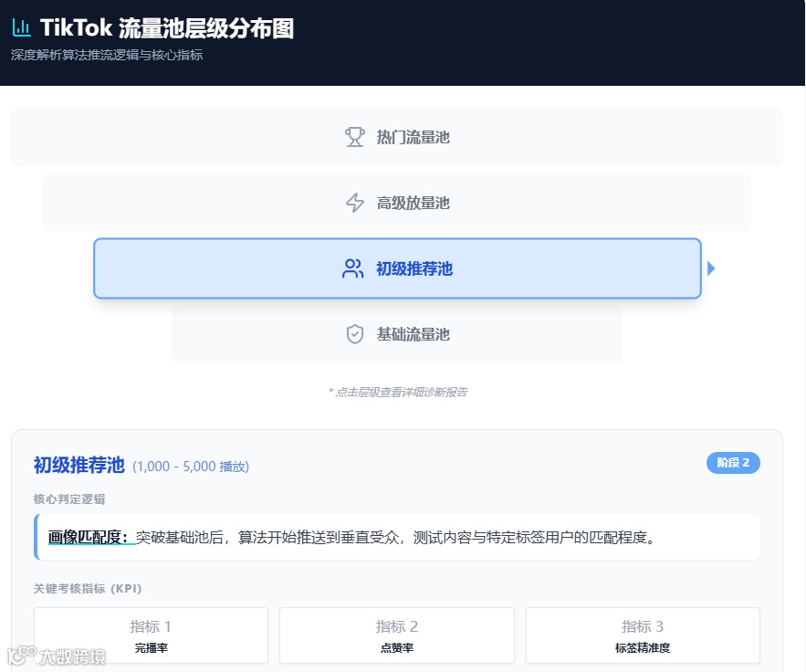Click the 初级推荐池 detail panel heading

point(79,465)
